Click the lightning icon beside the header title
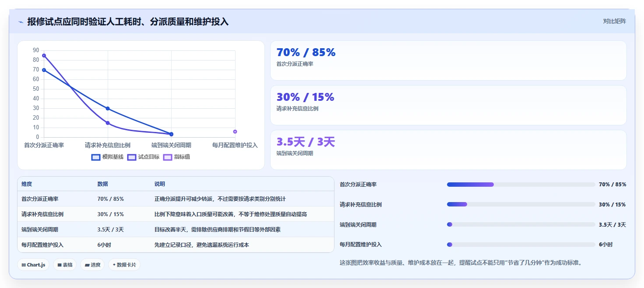Viewport: 644px width, 288px height. [21, 22]
